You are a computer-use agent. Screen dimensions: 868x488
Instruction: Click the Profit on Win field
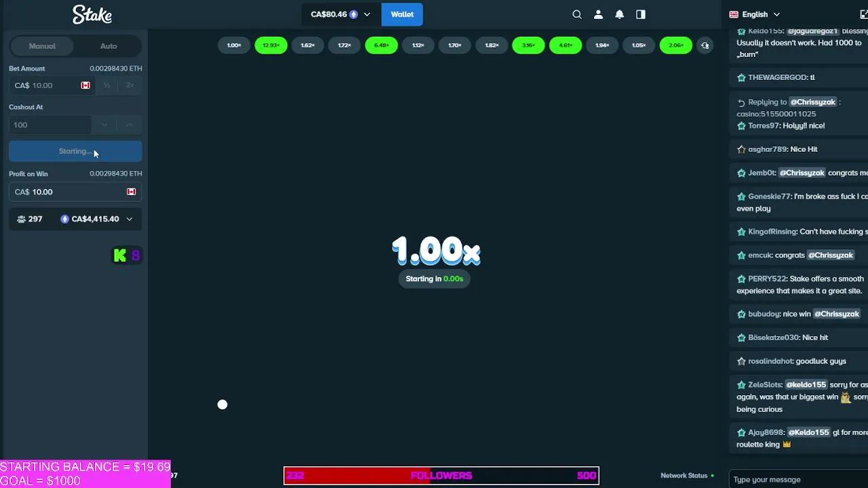click(x=75, y=192)
